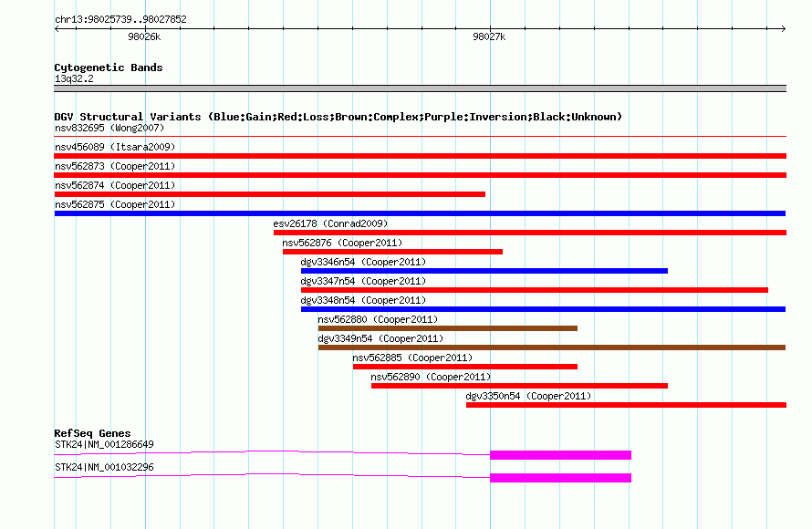Select the blue dgv3346n54 gain bar
The height and width of the screenshot is (529, 812).
coord(484,271)
